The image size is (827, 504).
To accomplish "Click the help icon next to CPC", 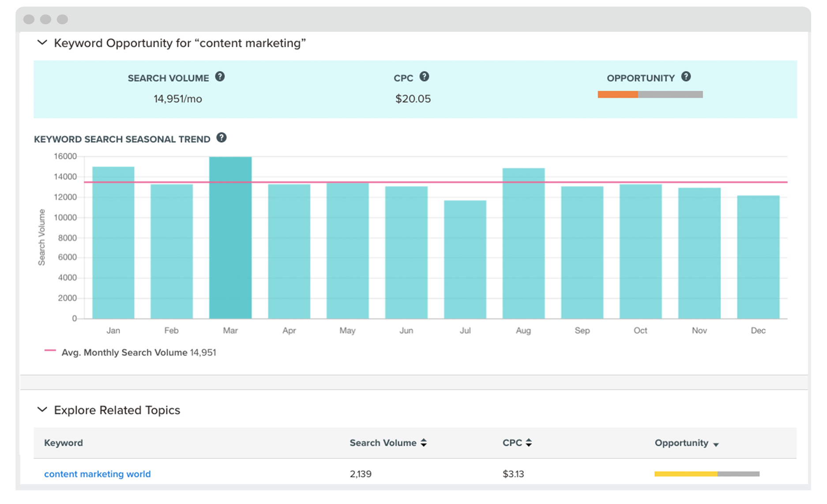I will tap(424, 77).
